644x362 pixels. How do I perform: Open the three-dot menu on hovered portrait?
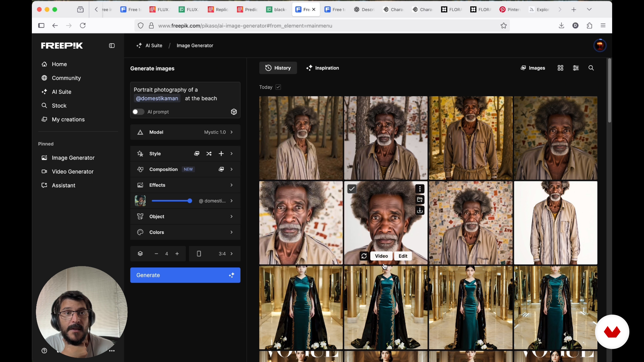click(x=420, y=189)
